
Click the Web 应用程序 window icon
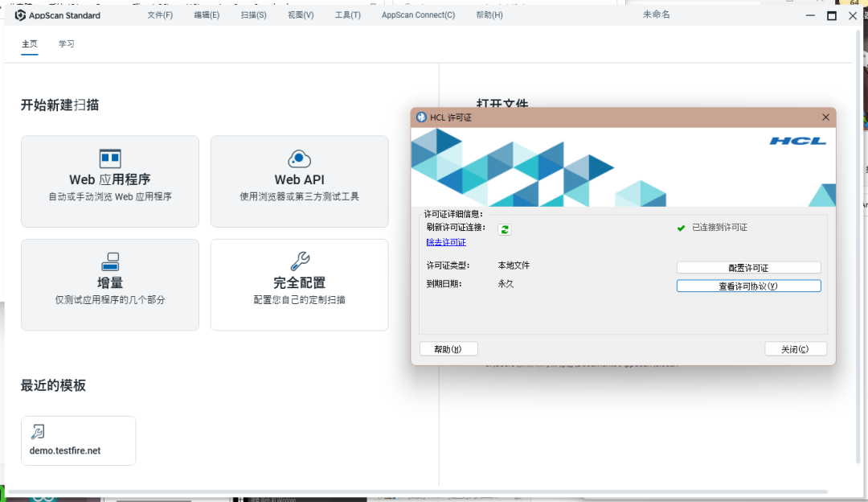point(110,158)
